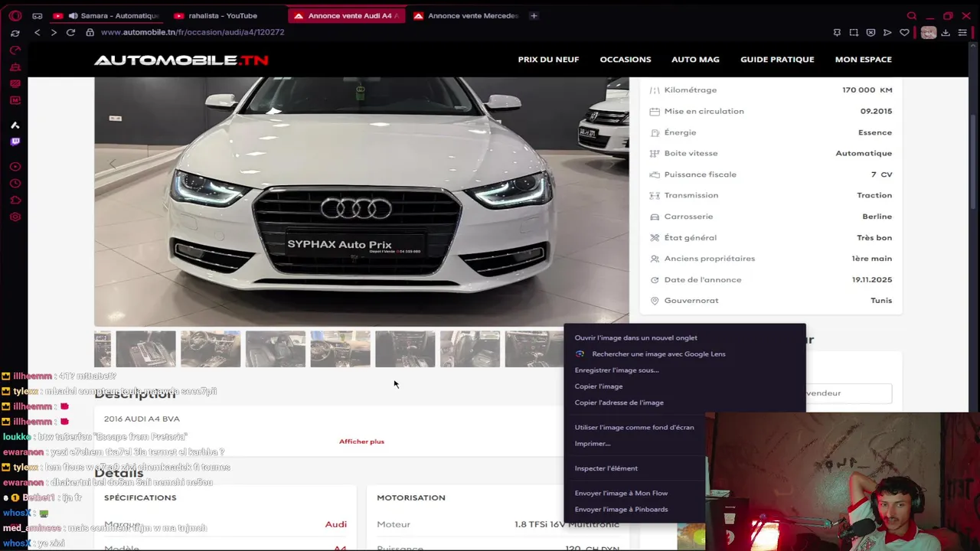Show previous photo with left gallery arrow

pos(112,164)
